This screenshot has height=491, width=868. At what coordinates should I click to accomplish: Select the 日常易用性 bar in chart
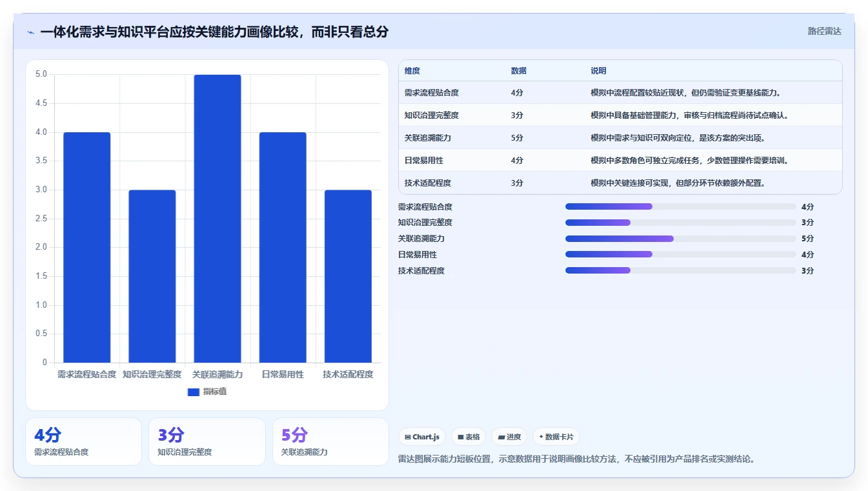click(283, 247)
